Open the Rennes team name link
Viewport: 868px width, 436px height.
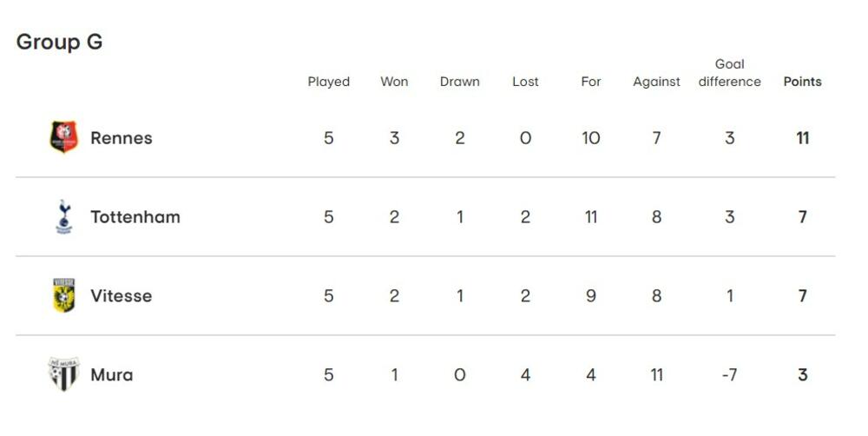coord(122,138)
